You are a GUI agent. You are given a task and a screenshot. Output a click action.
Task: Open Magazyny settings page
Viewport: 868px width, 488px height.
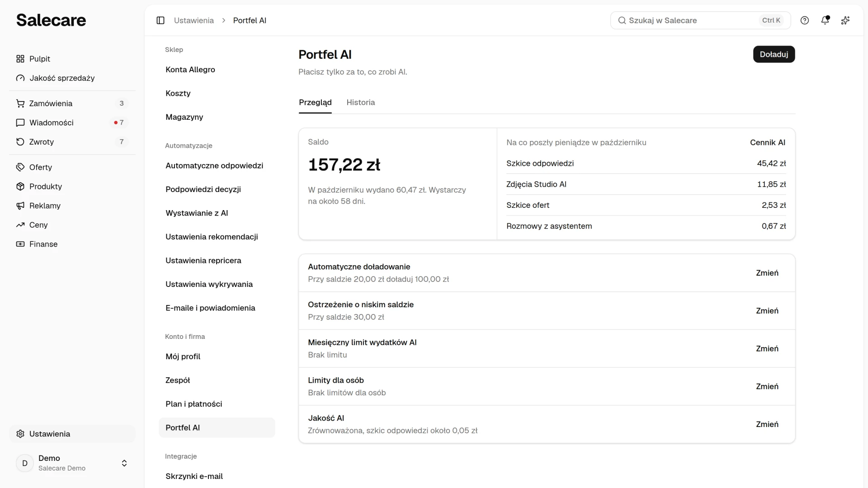tap(217, 117)
